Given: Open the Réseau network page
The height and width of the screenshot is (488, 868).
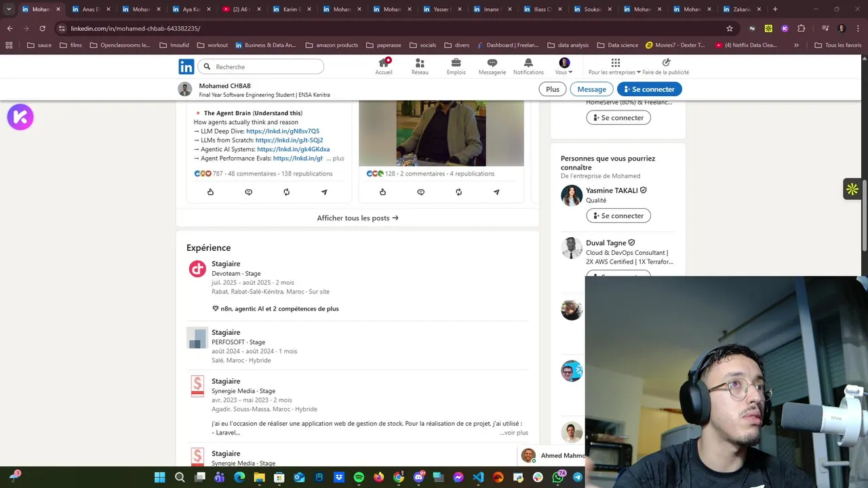Looking at the screenshot, I should 420,66.
